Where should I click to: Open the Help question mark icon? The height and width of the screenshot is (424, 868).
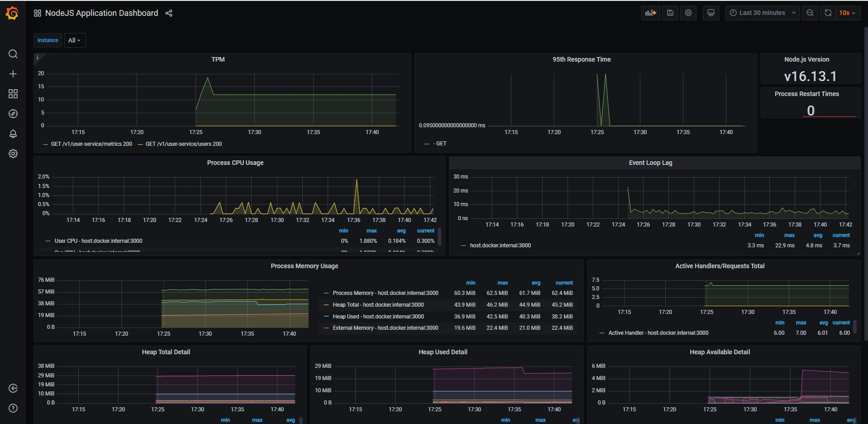coord(13,408)
